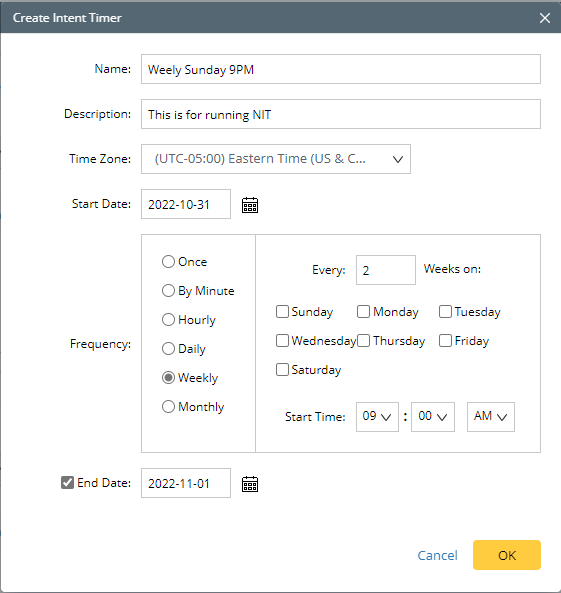Click the OK button
Screen dimensions: 561x593
[x=507, y=555]
